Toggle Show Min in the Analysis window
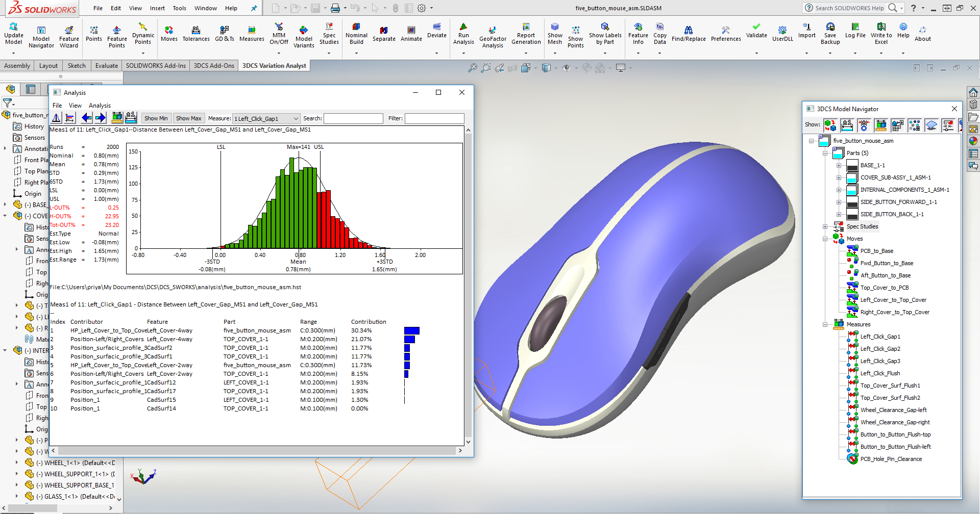980x514 pixels. [x=156, y=118]
